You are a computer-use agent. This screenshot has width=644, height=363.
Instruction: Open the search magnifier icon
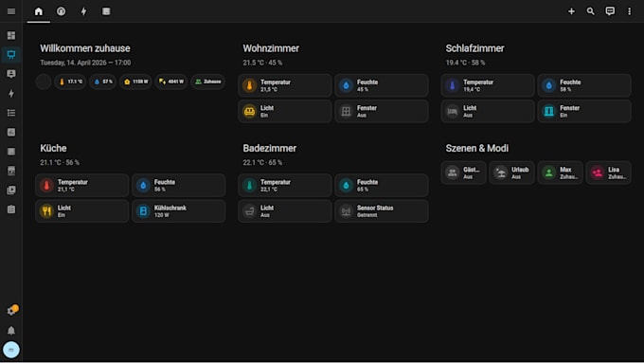coord(591,11)
